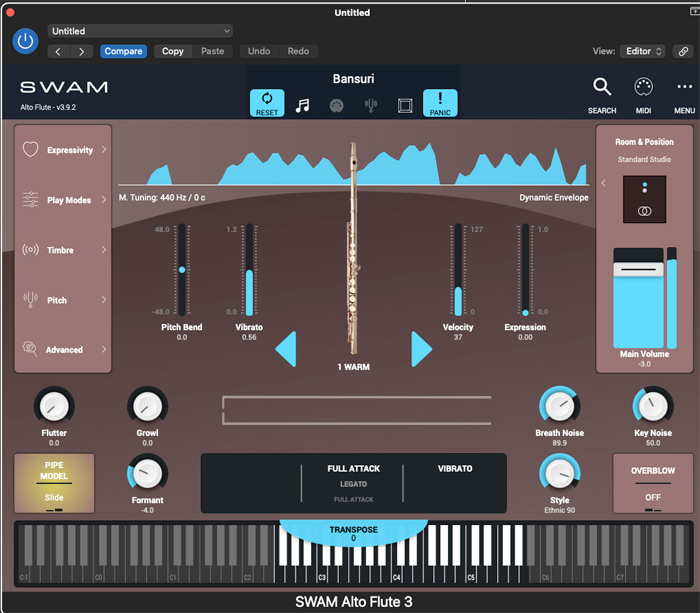Expand the Expressivity panel
Image resolution: width=700 pixels, height=613 pixels.
64,150
